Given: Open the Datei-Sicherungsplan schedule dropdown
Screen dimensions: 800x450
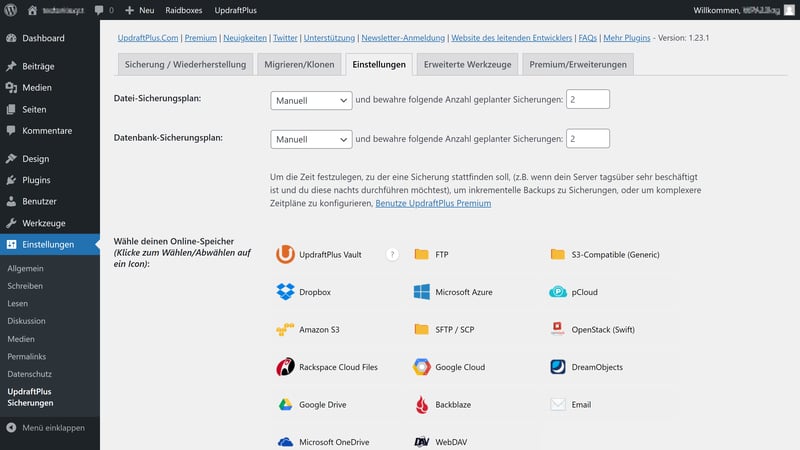Looking at the screenshot, I should click(311, 100).
